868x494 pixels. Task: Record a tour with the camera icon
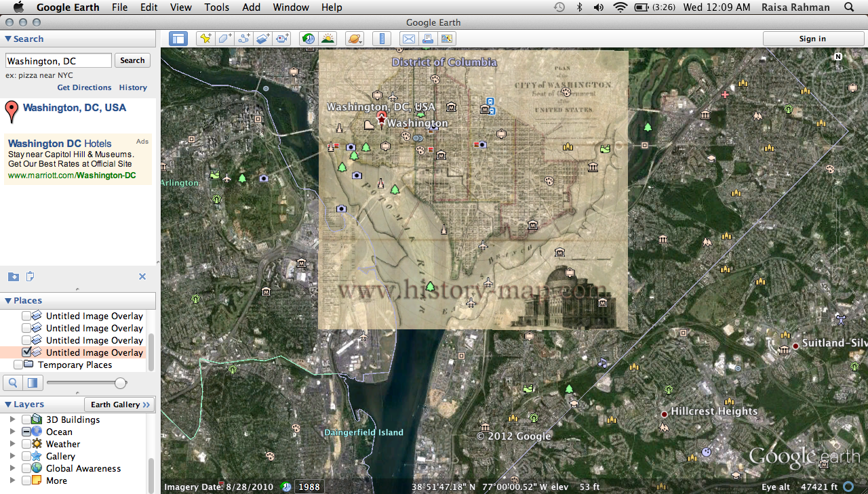282,39
